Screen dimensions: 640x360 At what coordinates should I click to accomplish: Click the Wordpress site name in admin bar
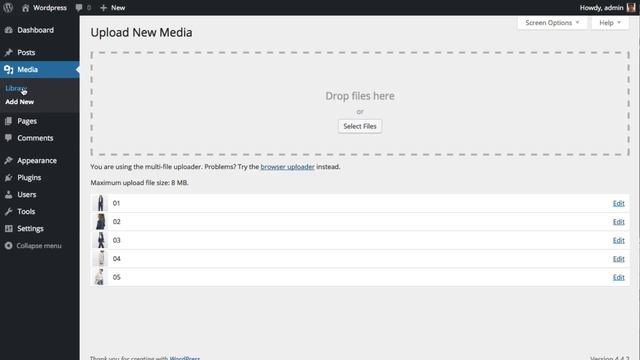point(50,8)
